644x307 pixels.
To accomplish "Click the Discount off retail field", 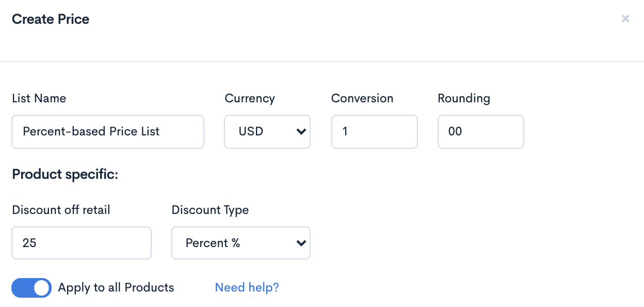I will coord(82,243).
